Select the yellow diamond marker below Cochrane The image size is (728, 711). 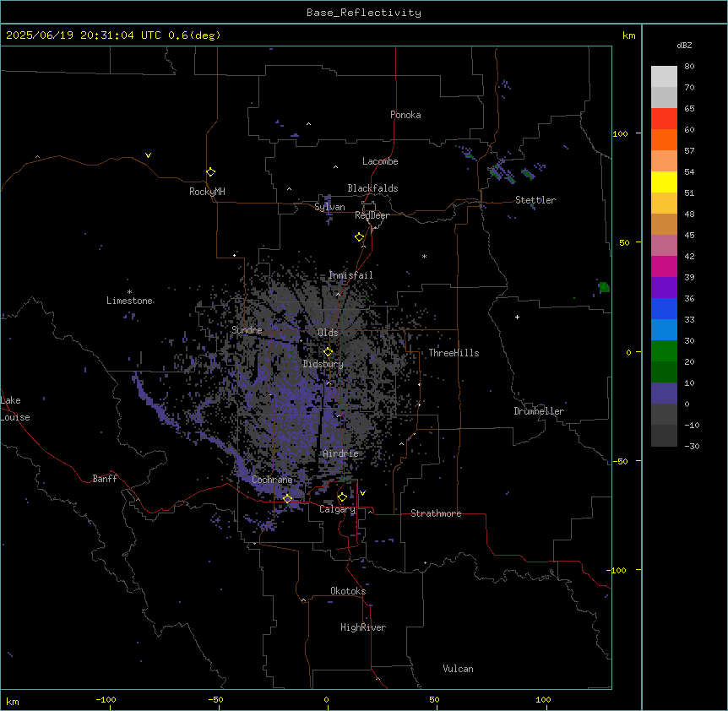point(287,498)
